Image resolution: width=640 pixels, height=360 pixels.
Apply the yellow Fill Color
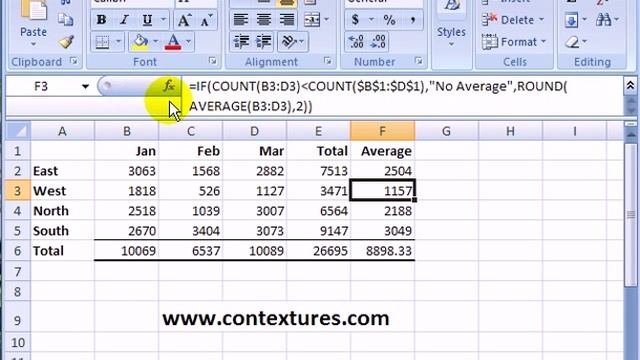click(x=140, y=42)
